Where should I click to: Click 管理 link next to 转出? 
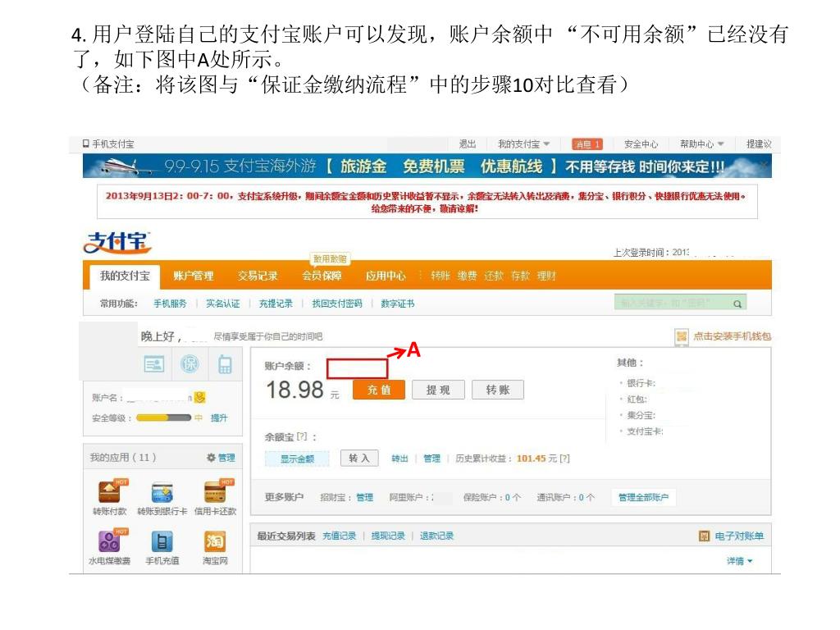point(431,459)
